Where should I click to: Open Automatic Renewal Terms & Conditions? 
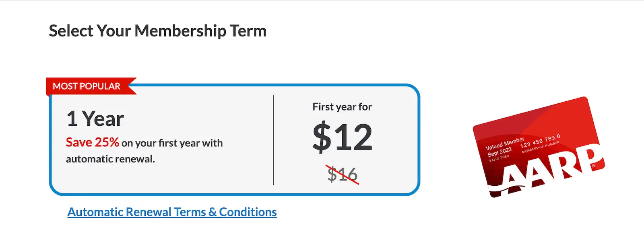(171, 212)
